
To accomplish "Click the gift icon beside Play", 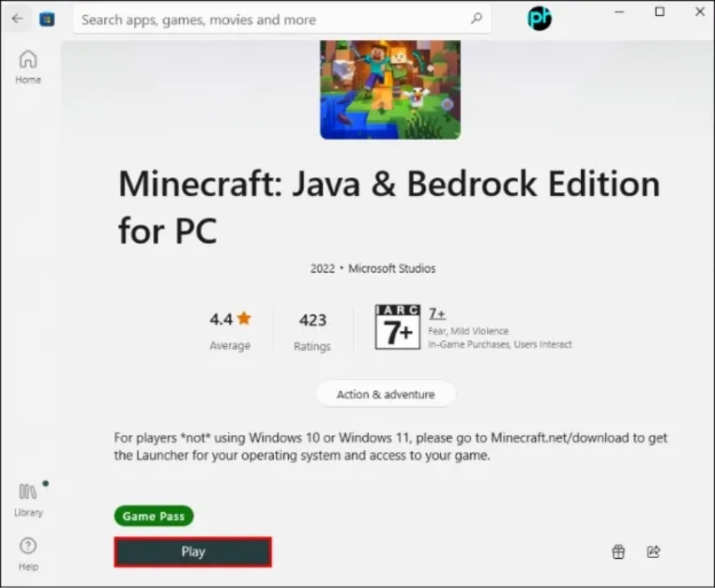I will (x=619, y=551).
